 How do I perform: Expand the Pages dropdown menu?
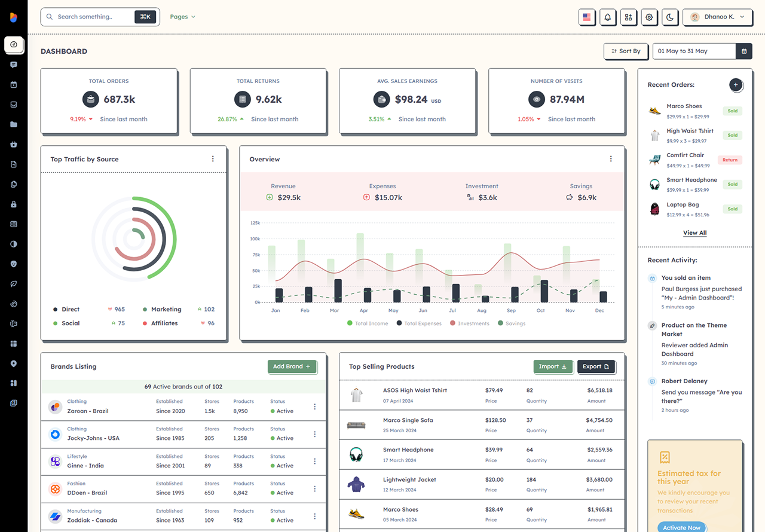[x=182, y=17]
